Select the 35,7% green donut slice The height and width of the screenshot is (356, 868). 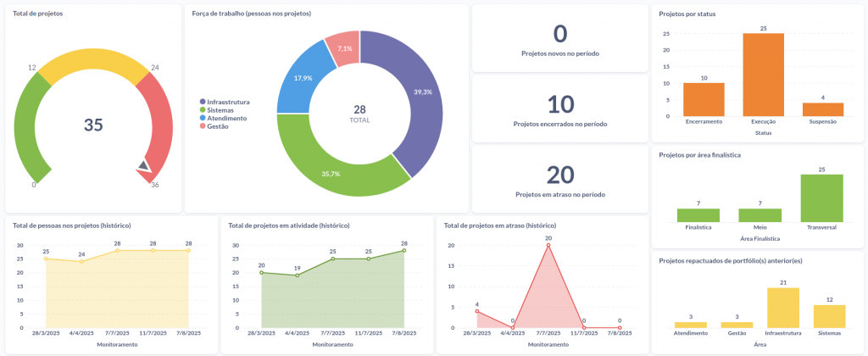(332, 169)
